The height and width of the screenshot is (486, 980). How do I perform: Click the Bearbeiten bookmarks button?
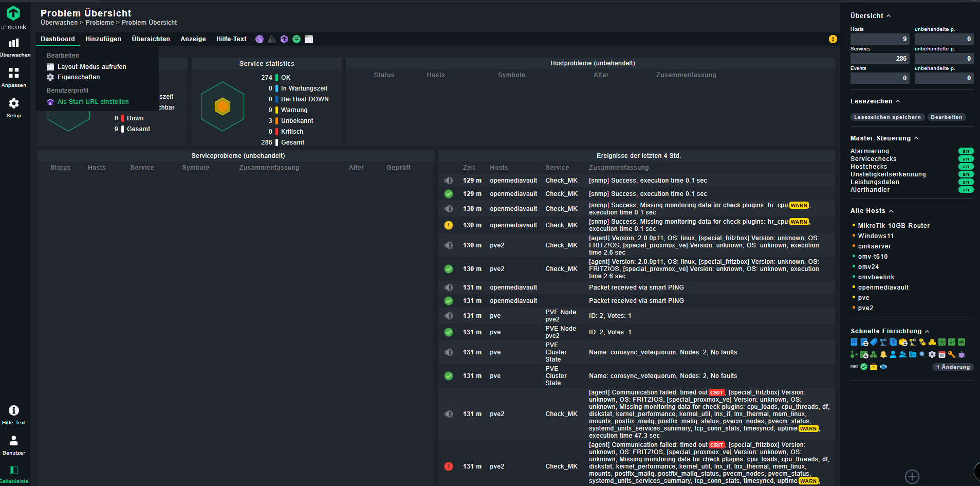[947, 117]
